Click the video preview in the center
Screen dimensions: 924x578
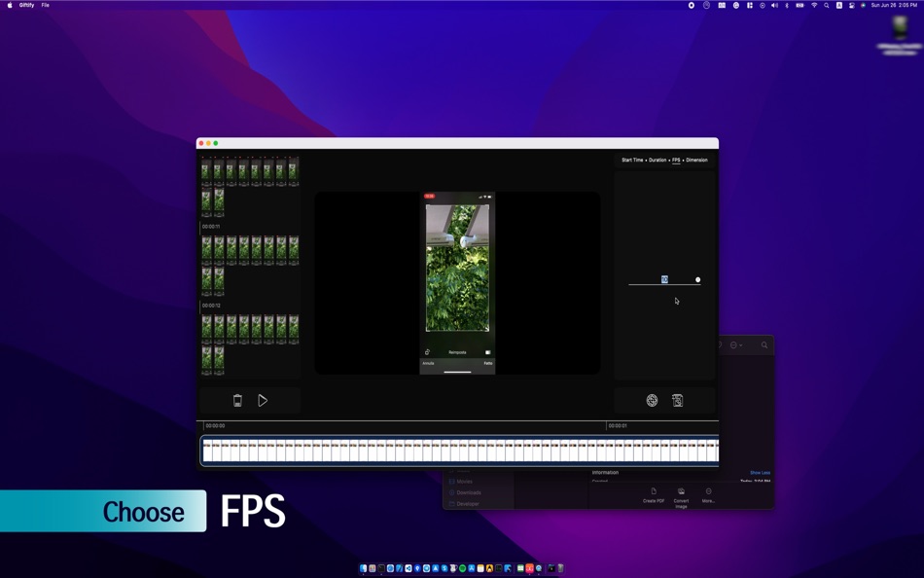(x=457, y=282)
